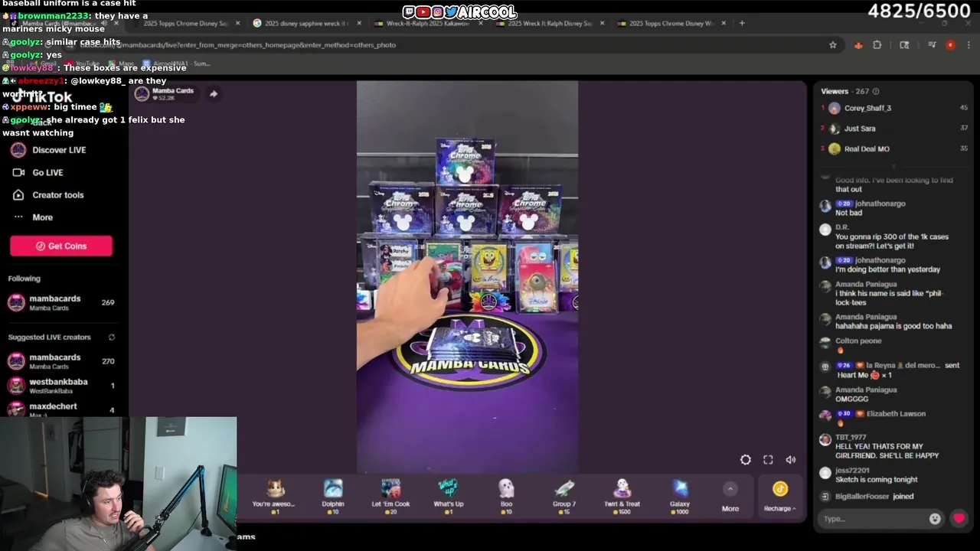
Task: Open top viewer Real Deal MO
Action: [x=867, y=149]
